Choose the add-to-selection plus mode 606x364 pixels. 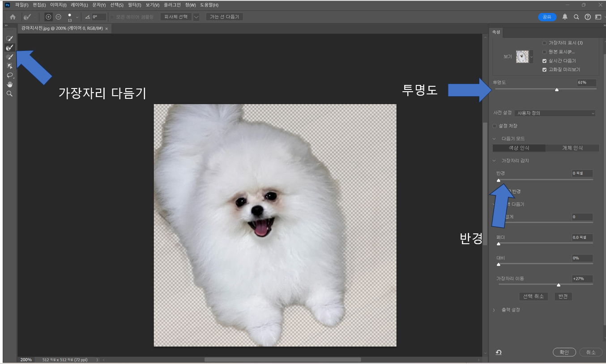(48, 17)
